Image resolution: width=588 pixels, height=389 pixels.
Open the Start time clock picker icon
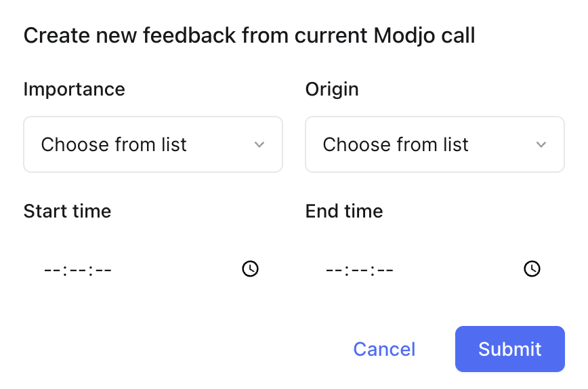250,268
